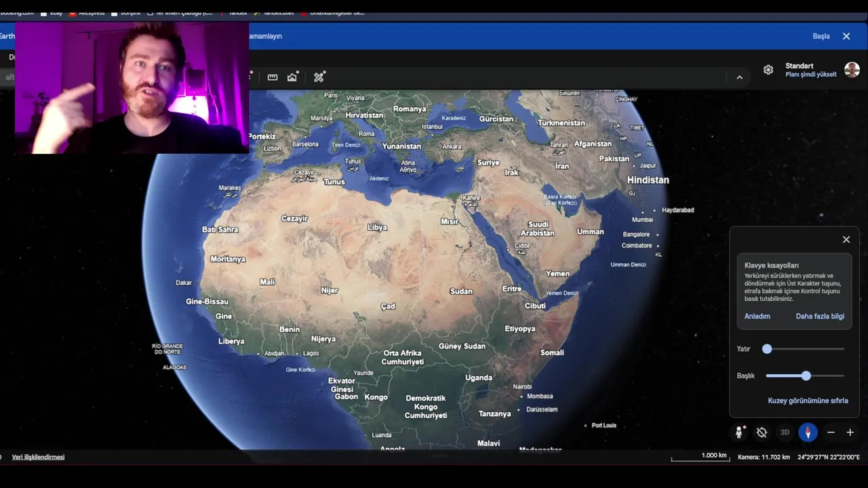Zoom in with the plus button
The image size is (868, 488).
tap(850, 432)
